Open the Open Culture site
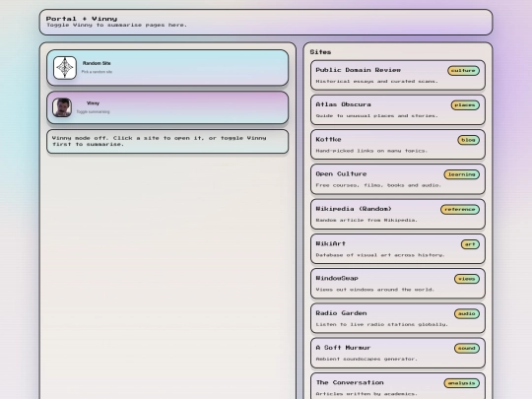This screenshot has height=399, width=532. [398, 179]
